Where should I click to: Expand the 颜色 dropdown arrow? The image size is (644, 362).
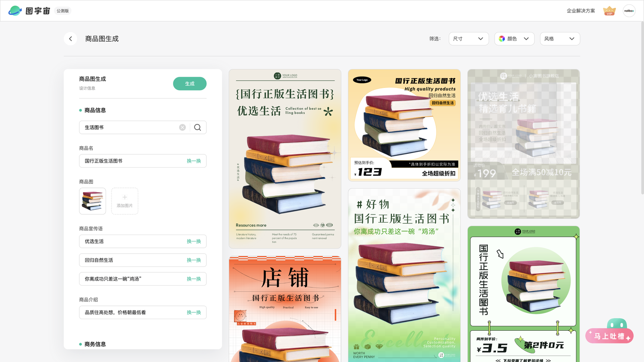526,39
